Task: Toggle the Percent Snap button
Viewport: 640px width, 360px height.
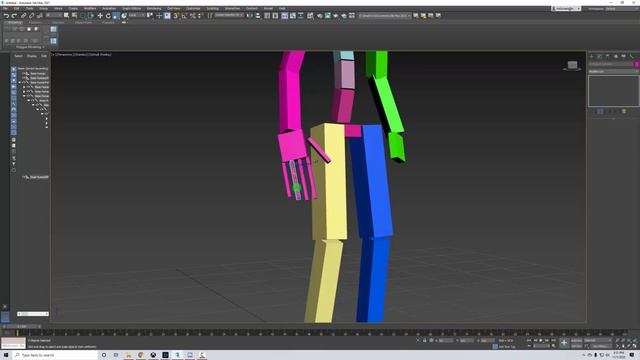Action: 193,16
